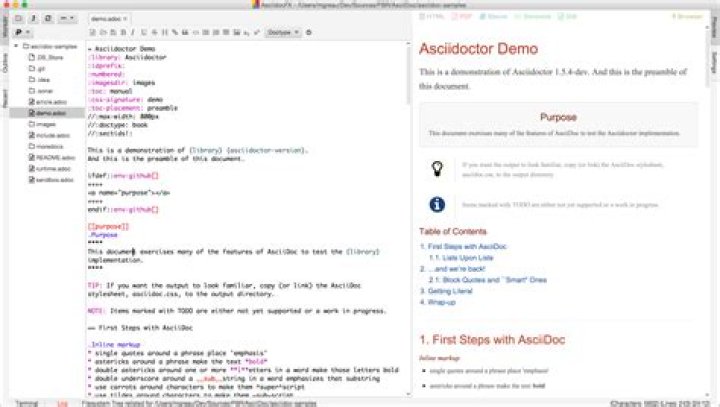The height and width of the screenshot is (407, 720).
Task: Click the Browser button in preview header
Action: [x=687, y=17]
